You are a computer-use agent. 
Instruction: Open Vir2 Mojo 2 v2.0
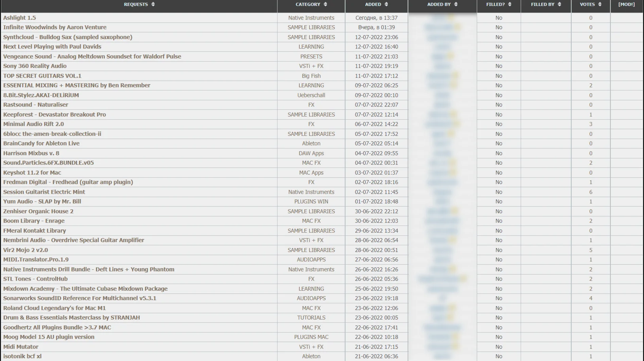[x=26, y=250]
